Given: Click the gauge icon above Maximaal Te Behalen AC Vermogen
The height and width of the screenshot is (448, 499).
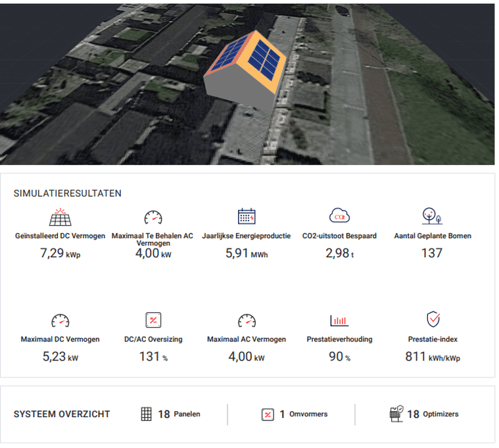Looking at the screenshot, I should (x=153, y=218).
